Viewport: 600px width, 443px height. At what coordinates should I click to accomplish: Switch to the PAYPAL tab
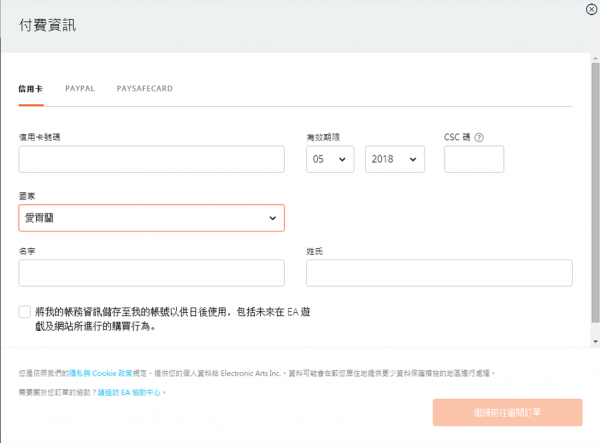tap(80, 89)
